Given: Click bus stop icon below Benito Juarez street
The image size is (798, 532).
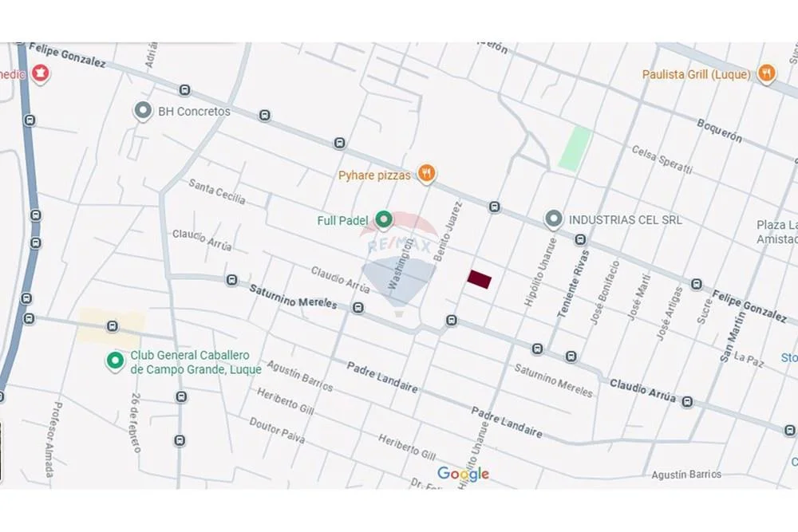Looking at the screenshot, I should click(452, 320).
